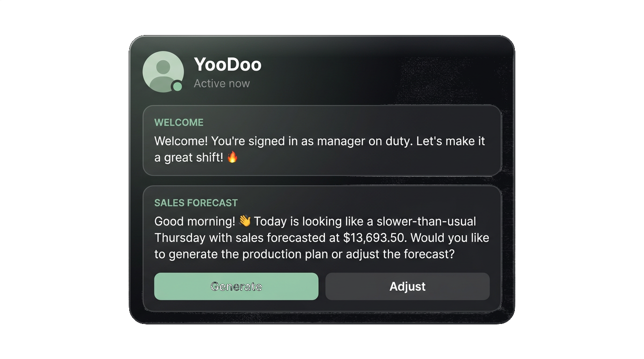The height and width of the screenshot is (359, 644).
Task: Click the fire emoji in welcome message
Action: (x=233, y=157)
